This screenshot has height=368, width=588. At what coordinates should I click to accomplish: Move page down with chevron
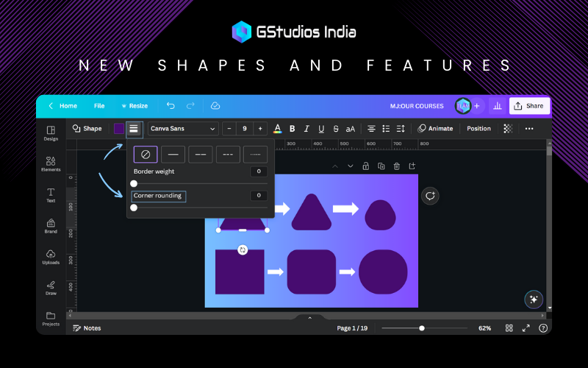click(351, 166)
